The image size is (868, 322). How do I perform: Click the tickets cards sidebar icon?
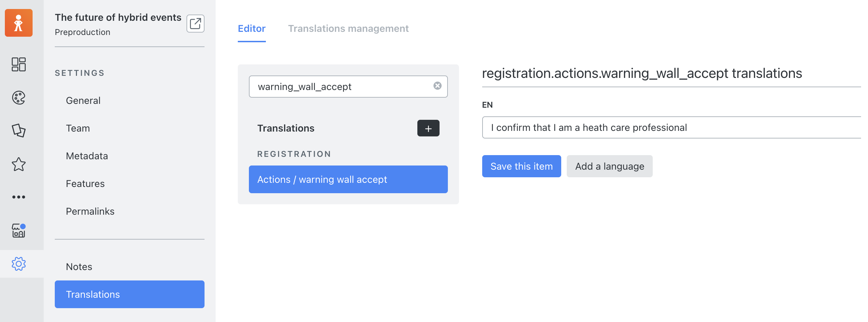tap(19, 131)
